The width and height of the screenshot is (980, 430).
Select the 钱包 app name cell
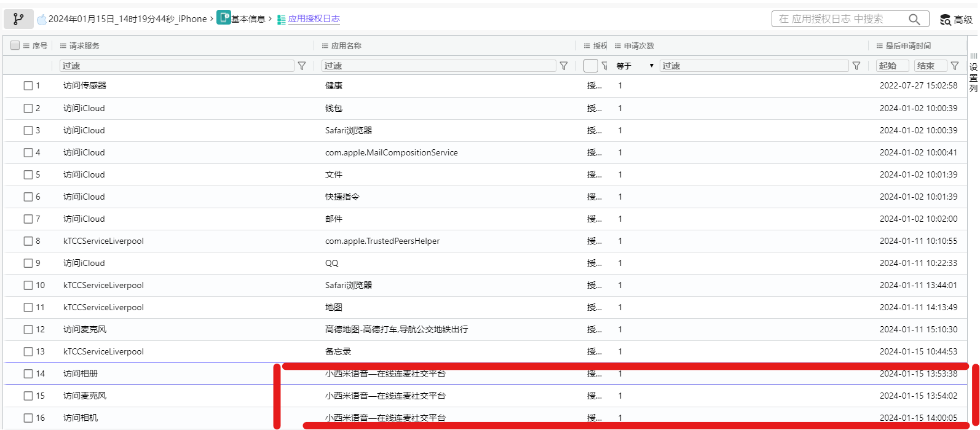334,108
